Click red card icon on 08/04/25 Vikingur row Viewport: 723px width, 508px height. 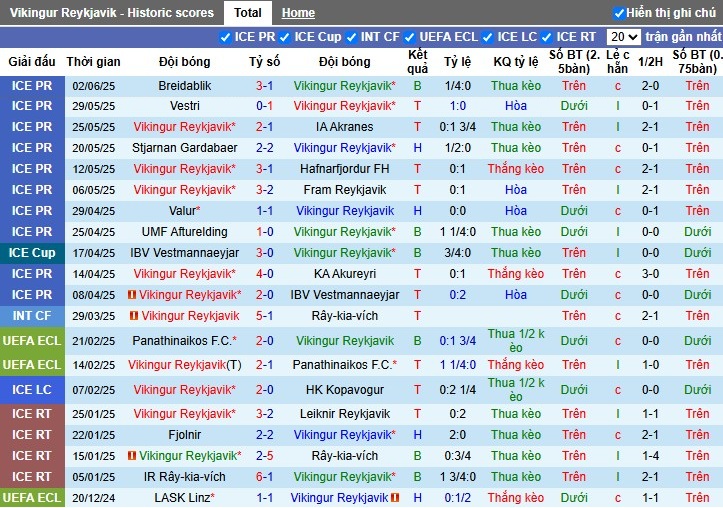[x=132, y=294]
